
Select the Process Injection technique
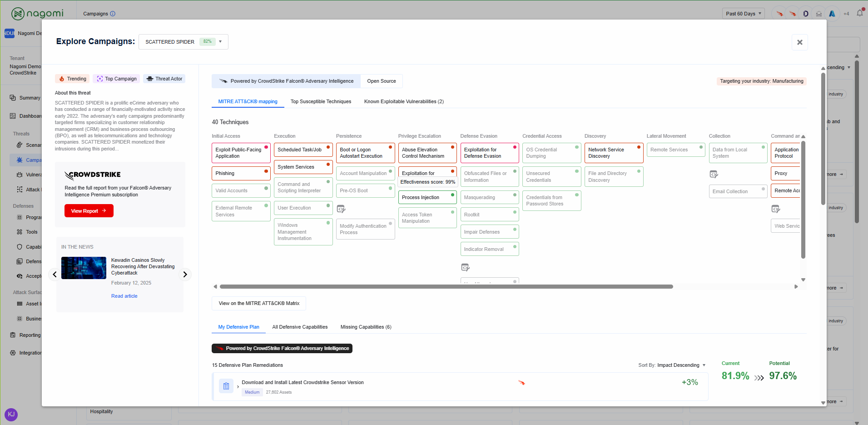pyautogui.click(x=427, y=197)
